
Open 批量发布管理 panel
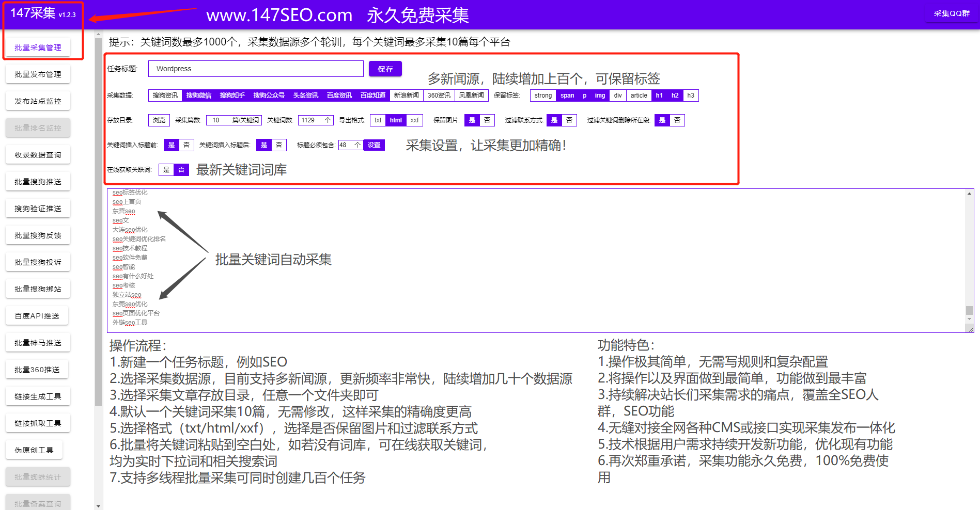37,74
